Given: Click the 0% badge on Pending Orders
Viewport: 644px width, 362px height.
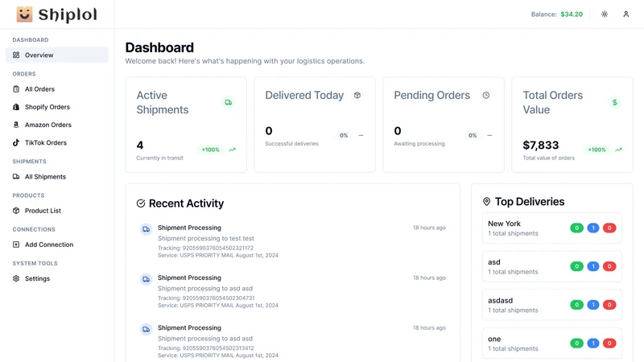Looking at the screenshot, I should coord(473,135).
